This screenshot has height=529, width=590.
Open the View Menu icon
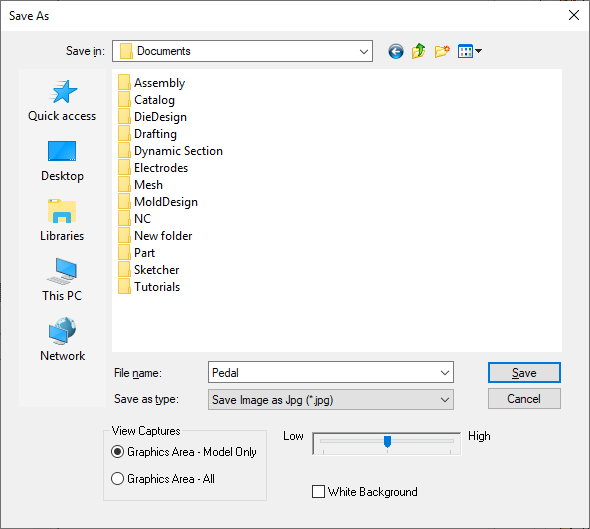[470, 51]
